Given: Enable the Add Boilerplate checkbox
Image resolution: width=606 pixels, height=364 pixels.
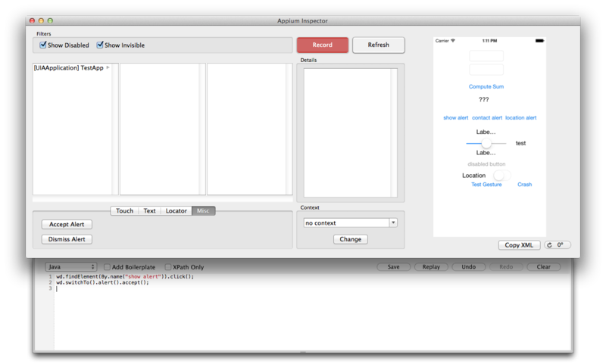Looking at the screenshot, I should tap(107, 266).
